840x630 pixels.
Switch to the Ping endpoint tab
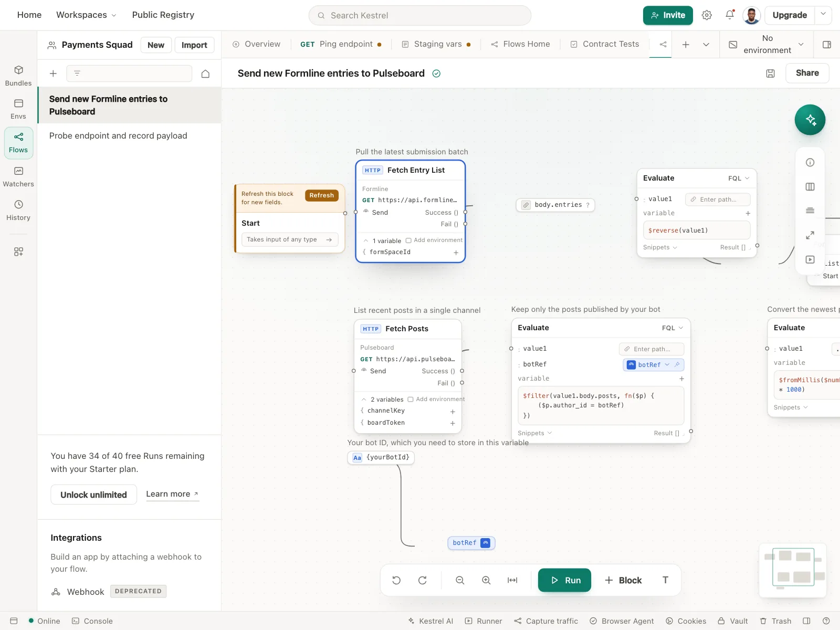pyautogui.click(x=341, y=45)
